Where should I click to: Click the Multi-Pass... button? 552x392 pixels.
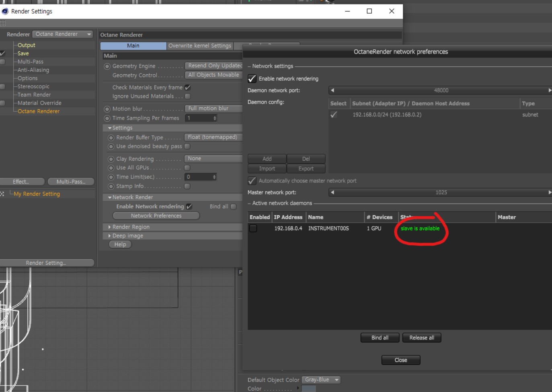pos(71,182)
